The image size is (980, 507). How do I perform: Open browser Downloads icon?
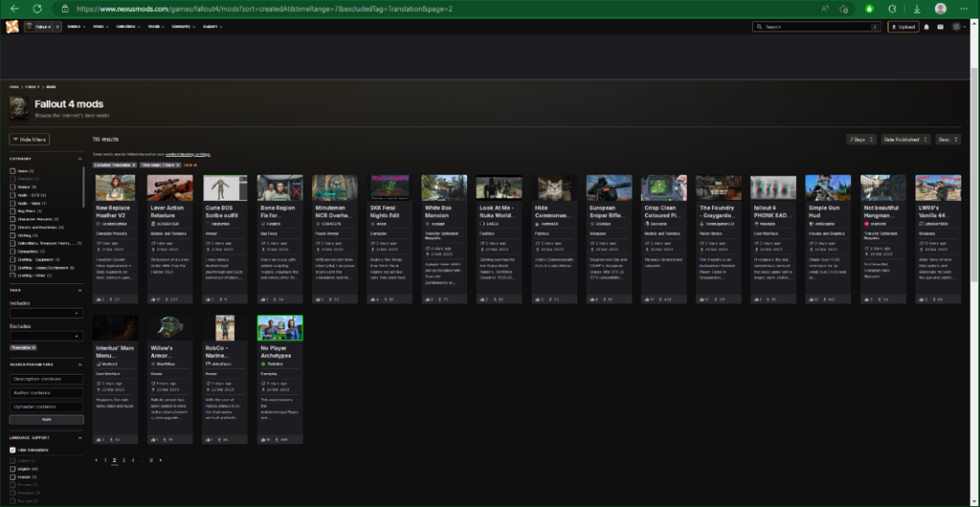click(x=917, y=9)
